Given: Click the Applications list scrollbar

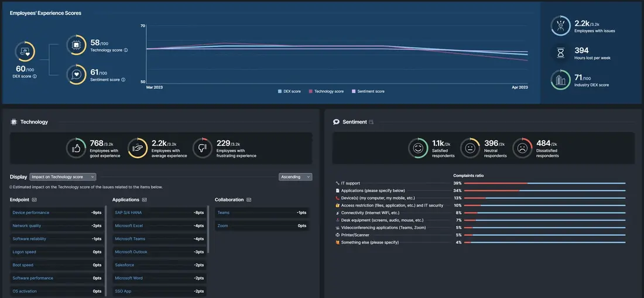Looking at the screenshot, I should tap(208, 230).
